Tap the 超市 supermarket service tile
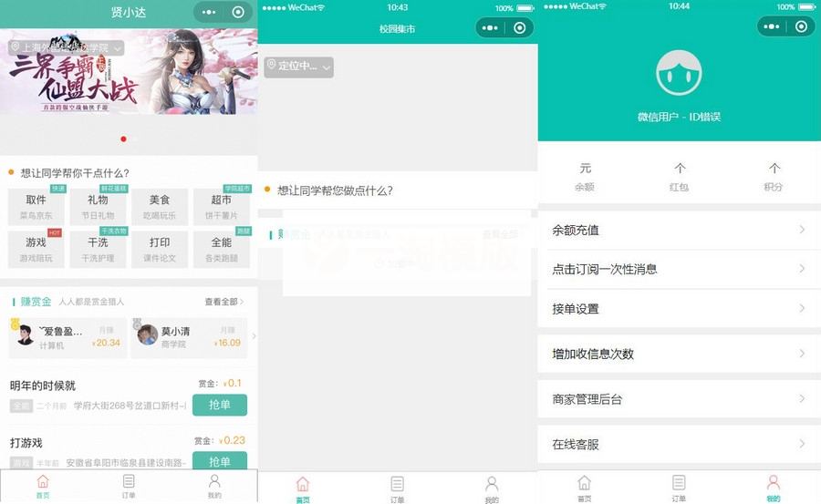 tap(222, 207)
